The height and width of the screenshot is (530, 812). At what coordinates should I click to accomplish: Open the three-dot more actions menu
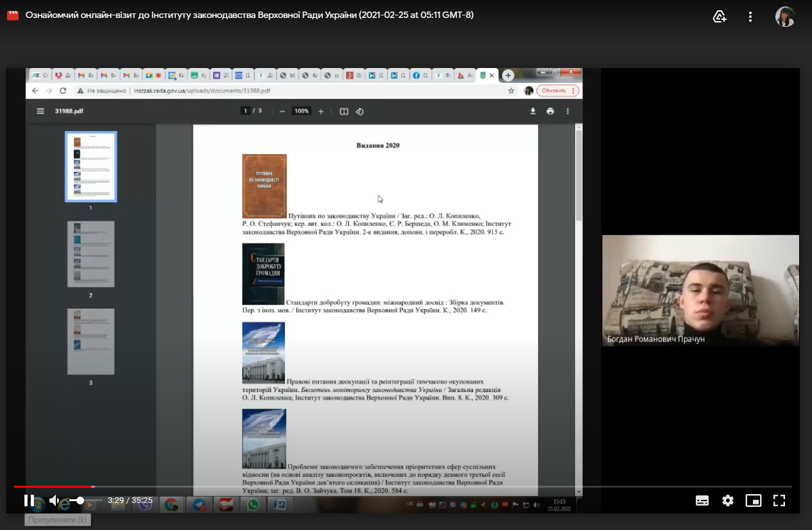coord(750,17)
